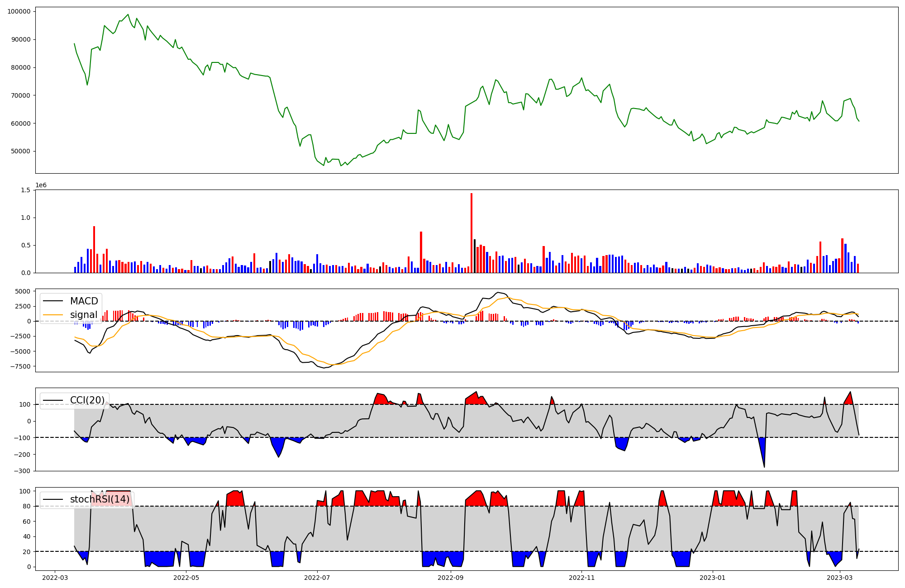This screenshot has width=905, height=588.
Task: Click the -7500 tick on the MACD axis
Action: coord(20,366)
